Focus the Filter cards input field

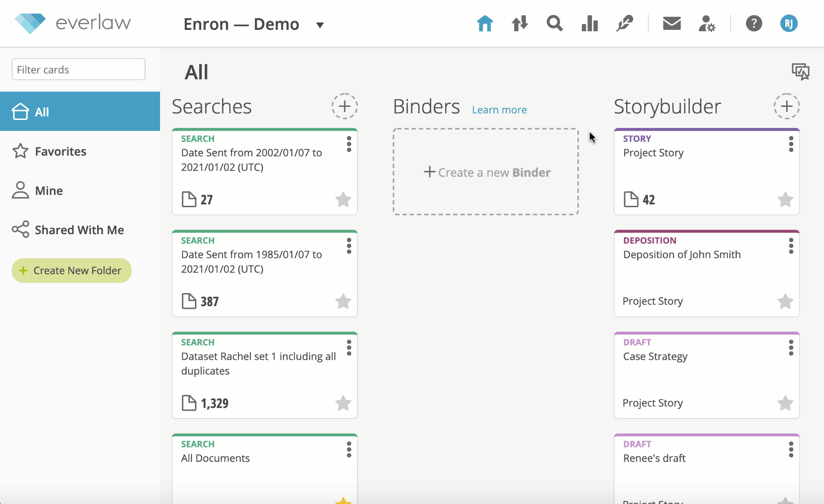click(x=78, y=70)
